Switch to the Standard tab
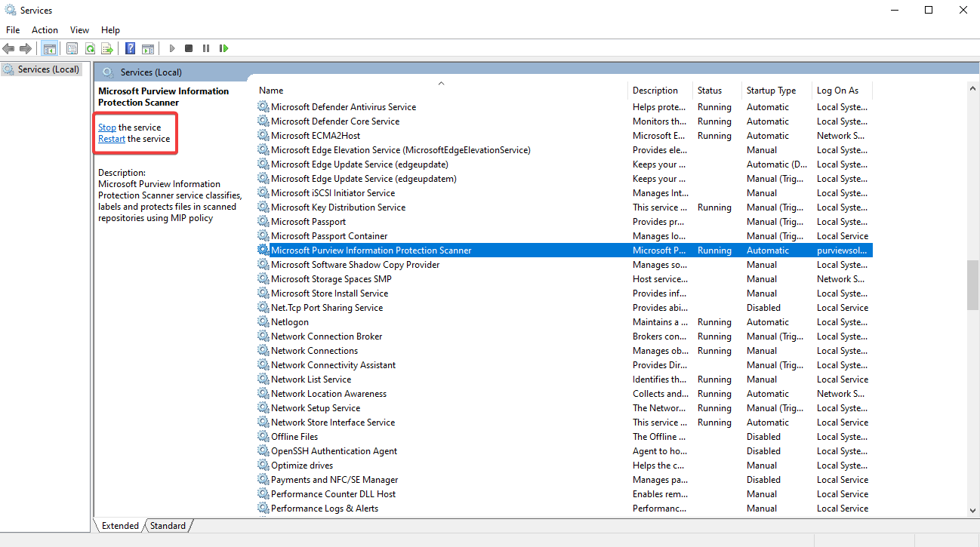The image size is (980, 547). (168, 526)
